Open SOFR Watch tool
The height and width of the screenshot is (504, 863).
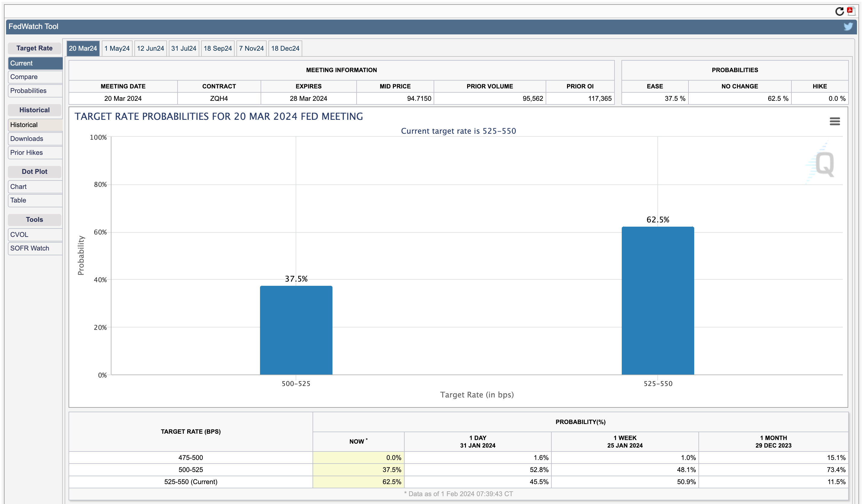[35, 248]
